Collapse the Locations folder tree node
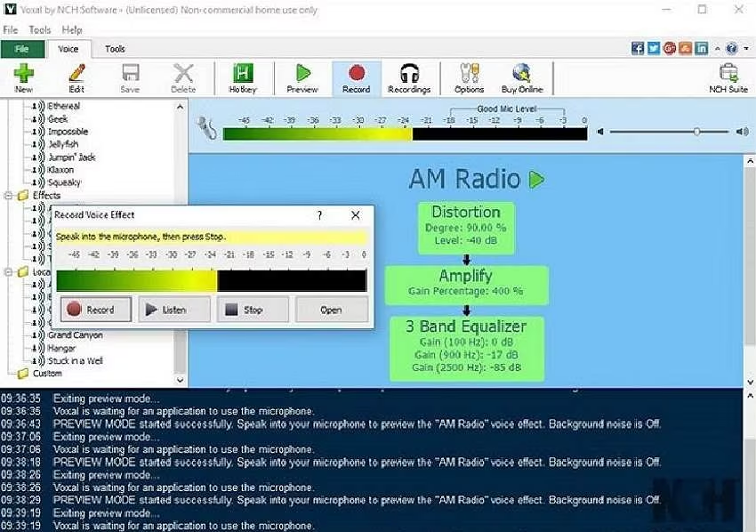The width and height of the screenshot is (756, 532). click(8, 272)
